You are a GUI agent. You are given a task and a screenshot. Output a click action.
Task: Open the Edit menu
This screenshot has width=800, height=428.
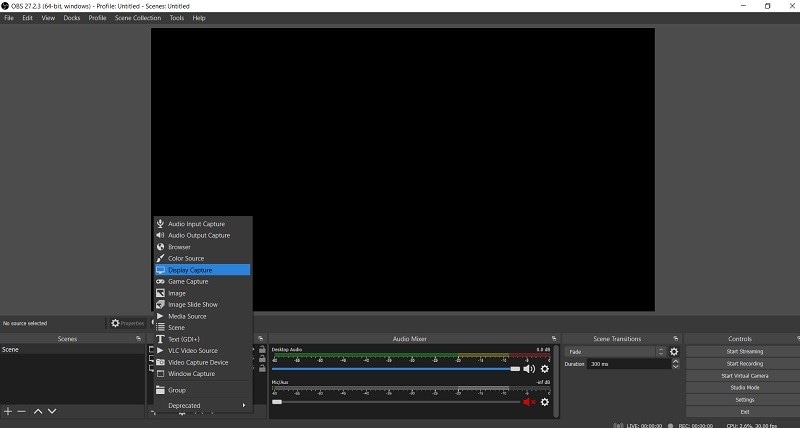pos(28,18)
